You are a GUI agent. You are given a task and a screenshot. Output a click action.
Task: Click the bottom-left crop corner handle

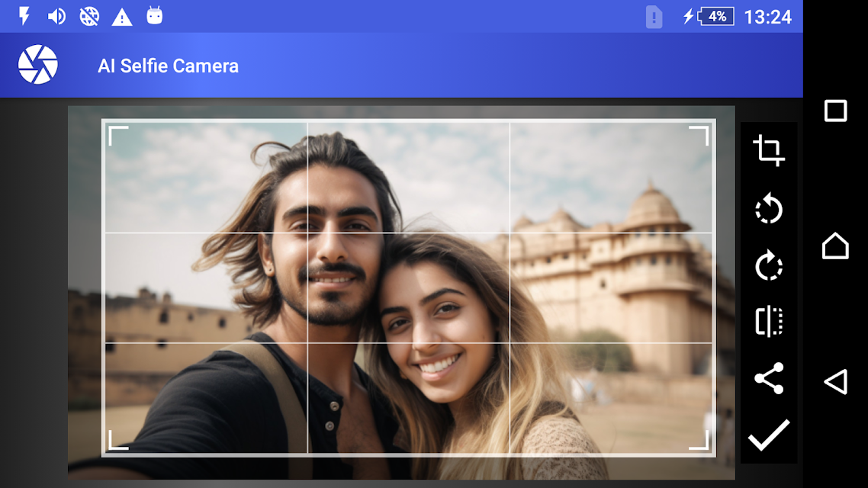(x=118, y=440)
